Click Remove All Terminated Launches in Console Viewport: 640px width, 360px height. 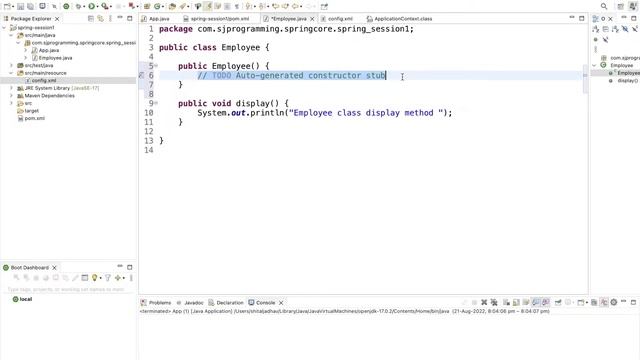pos(494,302)
